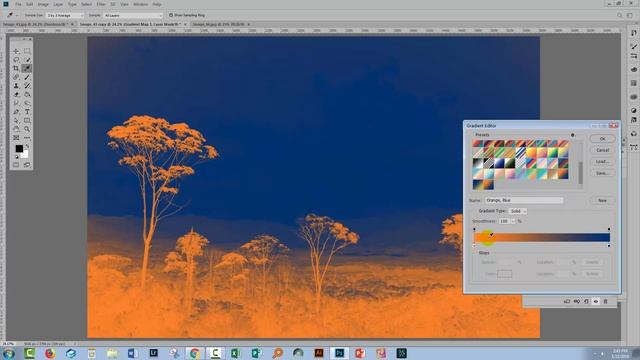The height and width of the screenshot is (360, 640).
Task: Click Save... button in Gradient Editor
Action: coord(602,173)
